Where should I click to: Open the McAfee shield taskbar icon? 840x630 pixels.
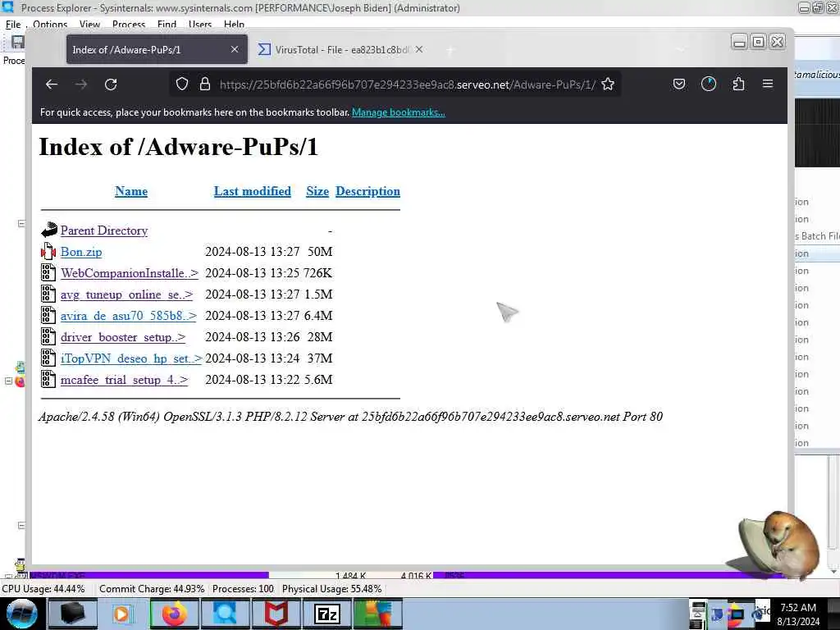pyautogui.click(x=276, y=614)
